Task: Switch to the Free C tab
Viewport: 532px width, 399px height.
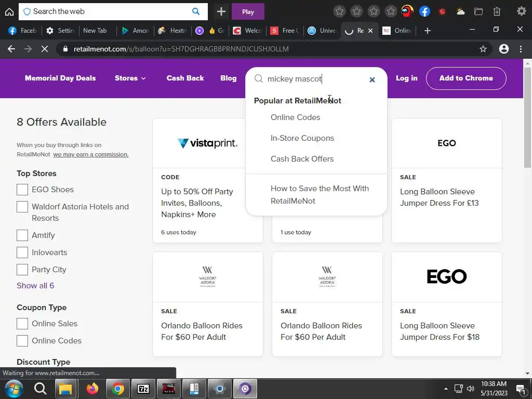Action: pos(284,31)
